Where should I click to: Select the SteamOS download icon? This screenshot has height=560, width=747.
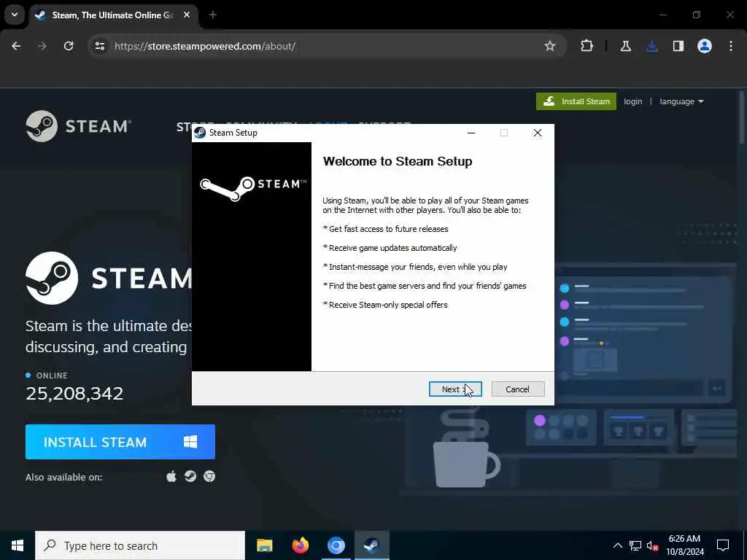tap(190, 476)
